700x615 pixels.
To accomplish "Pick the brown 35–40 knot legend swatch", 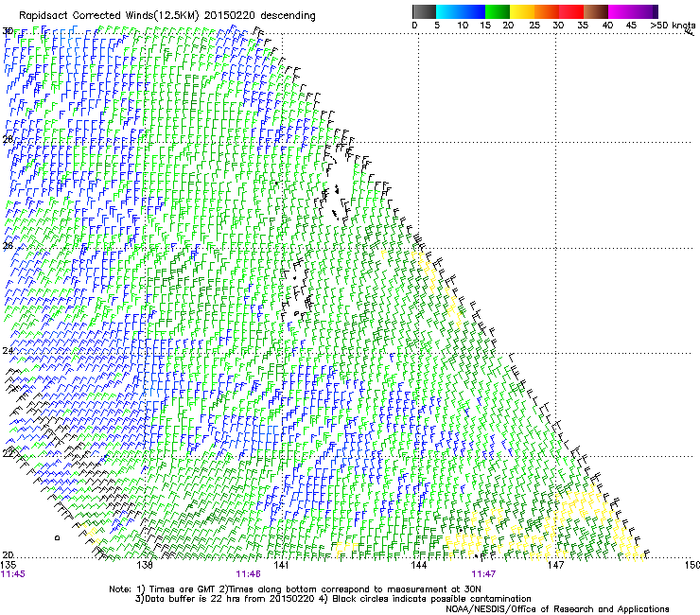I will tap(596, 11).
